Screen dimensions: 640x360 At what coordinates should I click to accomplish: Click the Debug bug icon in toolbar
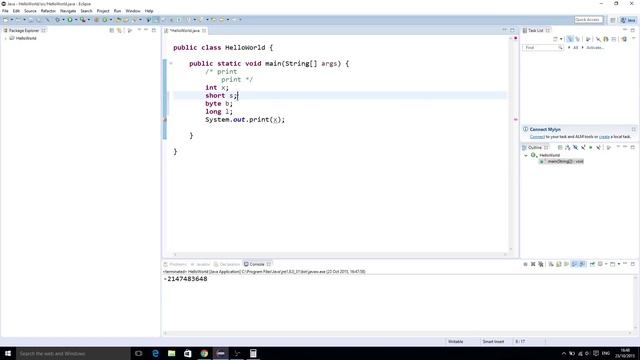(x=57, y=20)
